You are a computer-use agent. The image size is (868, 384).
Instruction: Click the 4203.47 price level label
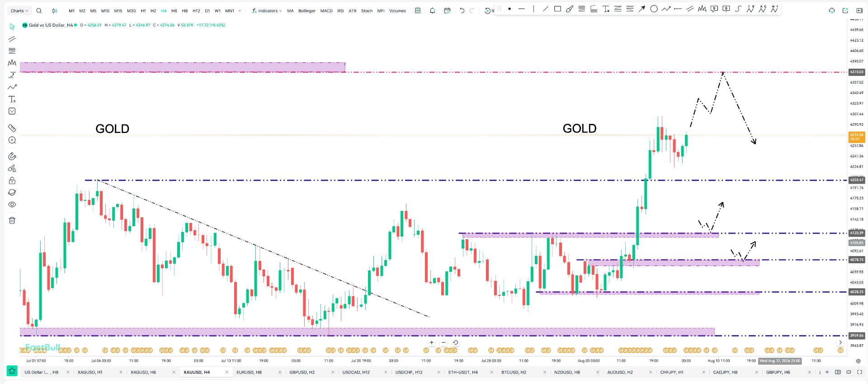(x=857, y=180)
